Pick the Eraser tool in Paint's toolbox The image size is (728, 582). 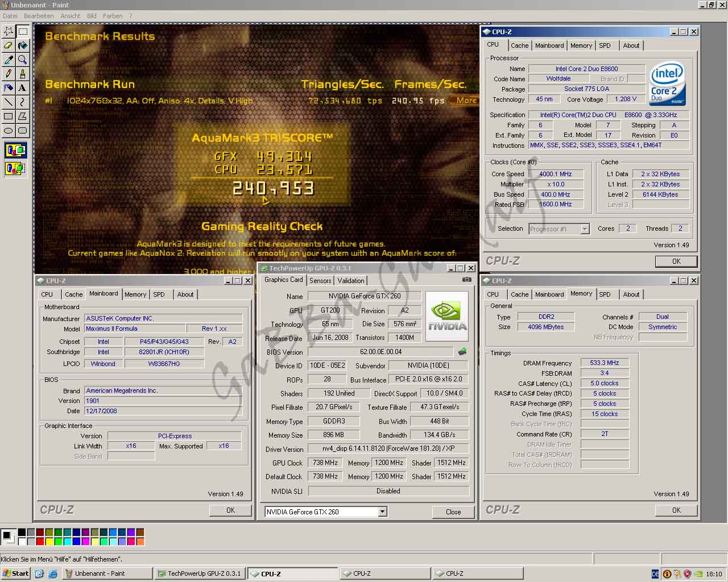9,45
